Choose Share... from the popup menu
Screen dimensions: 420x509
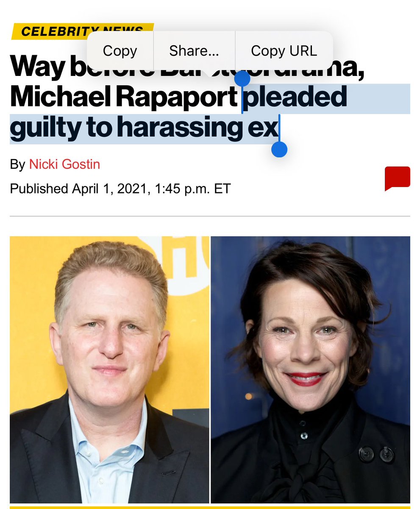194,51
